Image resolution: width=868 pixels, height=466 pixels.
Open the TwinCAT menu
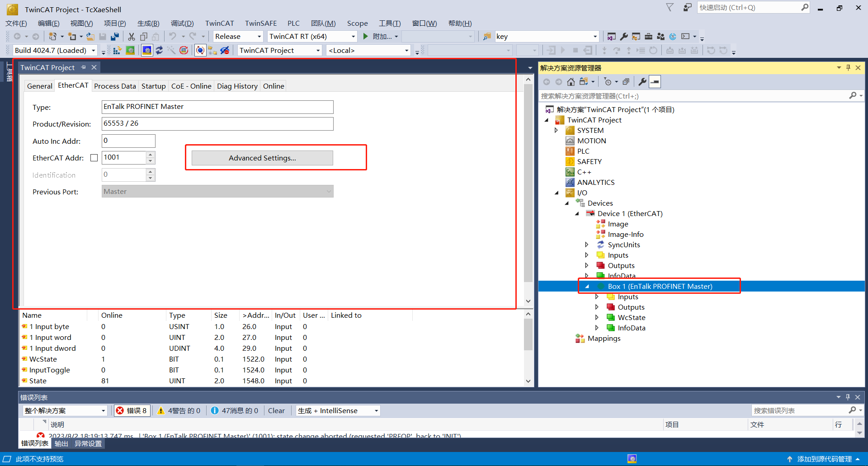[x=220, y=24]
